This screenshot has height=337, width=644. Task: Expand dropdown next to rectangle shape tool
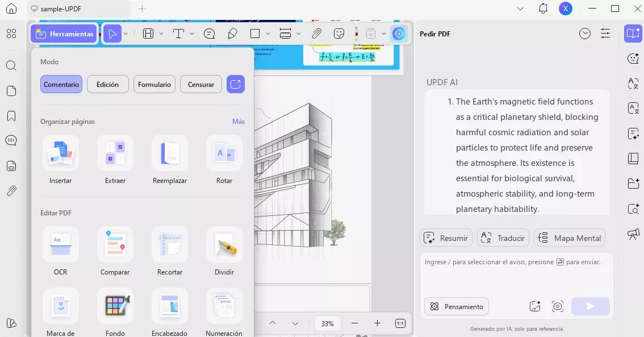268,34
